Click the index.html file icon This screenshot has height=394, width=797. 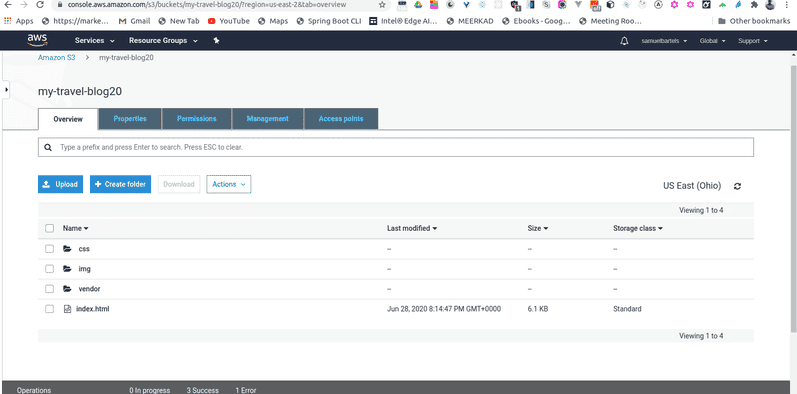tap(67, 309)
